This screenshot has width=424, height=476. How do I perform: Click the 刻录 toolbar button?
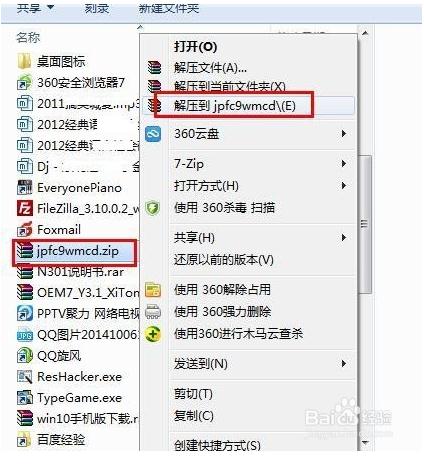click(x=97, y=8)
